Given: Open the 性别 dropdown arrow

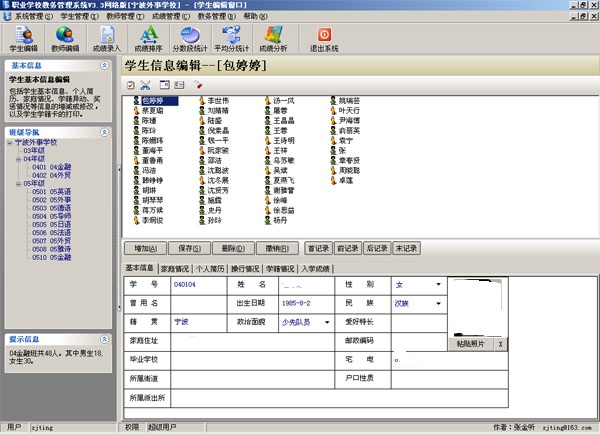Looking at the screenshot, I should [x=439, y=284].
